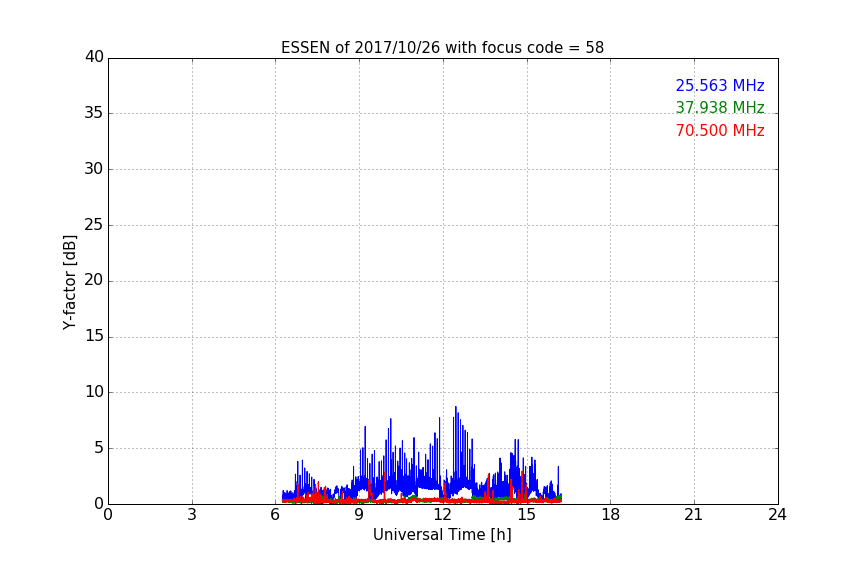Screen dimensions: 864x576
Task: Click the x-axis tick label '15'
Action: [x=527, y=515]
